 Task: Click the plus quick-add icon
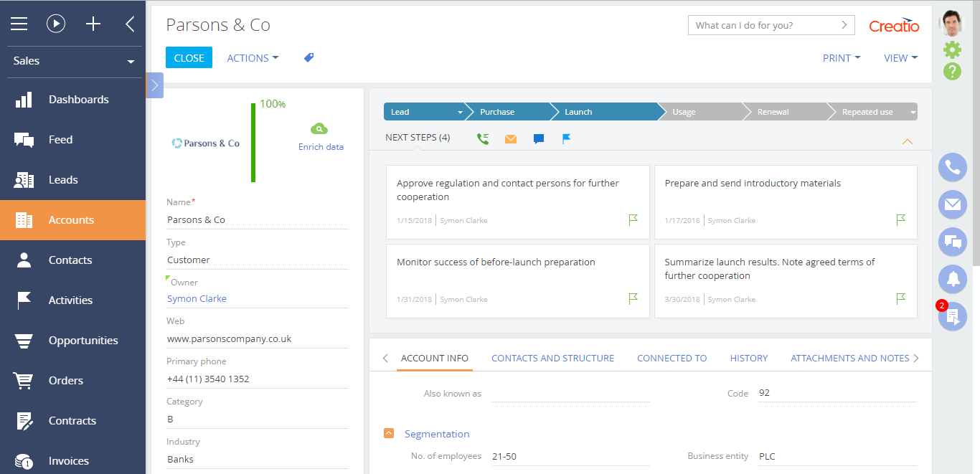(93, 24)
